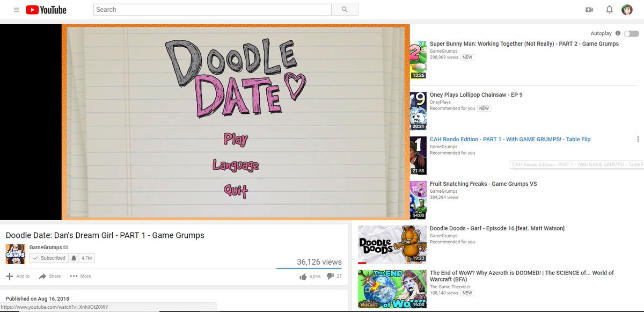Click the thumbs up like icon
Viewport: 644px width, 312px height.
click(303, 276)
